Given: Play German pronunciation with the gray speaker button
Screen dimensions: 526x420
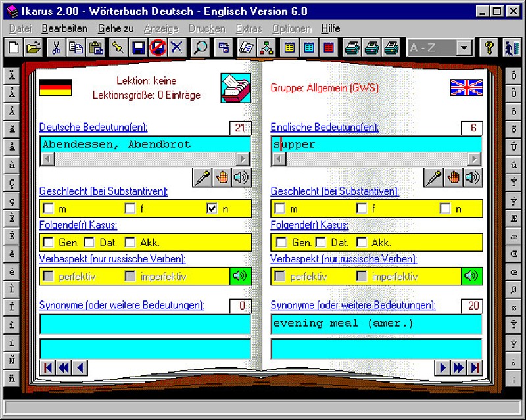Looking at the screenshot, I should click(x=241, y=177).
